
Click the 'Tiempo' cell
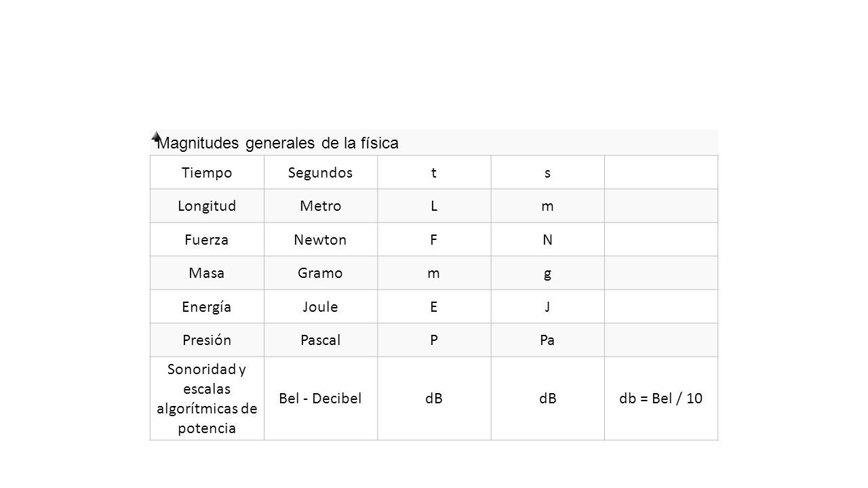(x=207, y=172)
